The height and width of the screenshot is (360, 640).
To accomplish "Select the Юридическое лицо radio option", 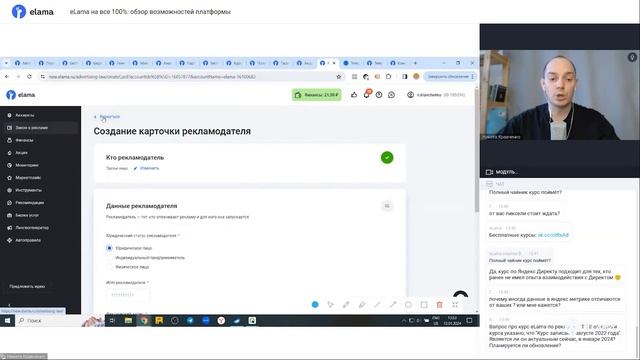I will 109,248.
